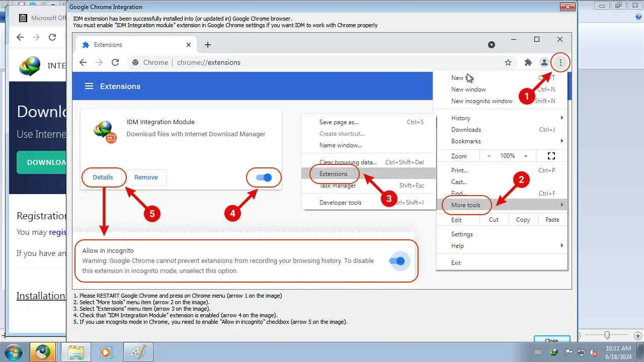
Task: Reload the chrome://extensions page
Action: click(115, 62)
